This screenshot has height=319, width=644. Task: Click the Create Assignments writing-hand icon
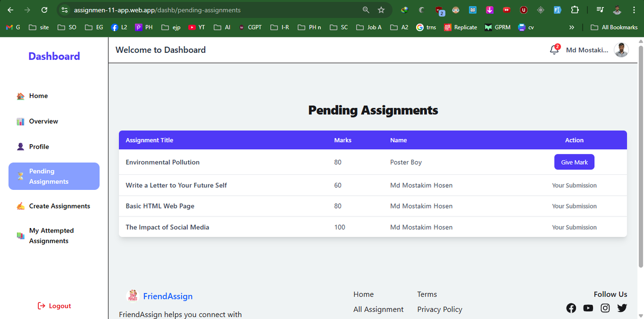pyautogui.click(x=21, y=206)
